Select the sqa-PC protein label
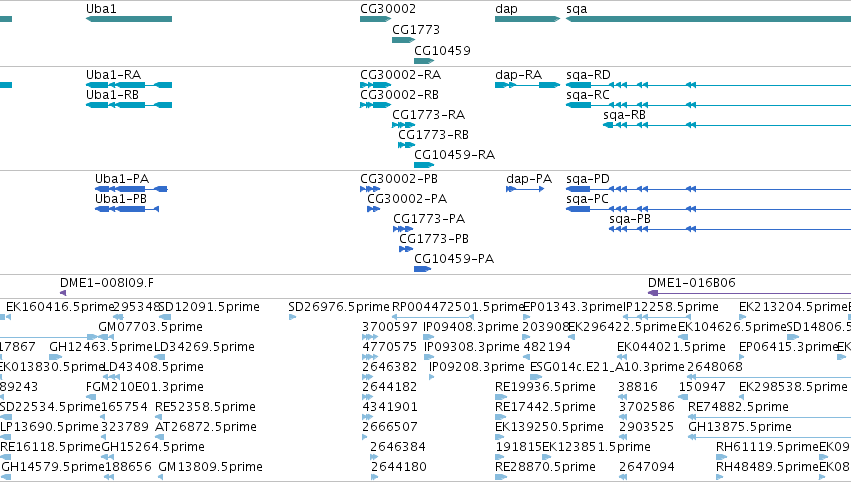Screen dimensions: 851x482 [x=587, y=199]
